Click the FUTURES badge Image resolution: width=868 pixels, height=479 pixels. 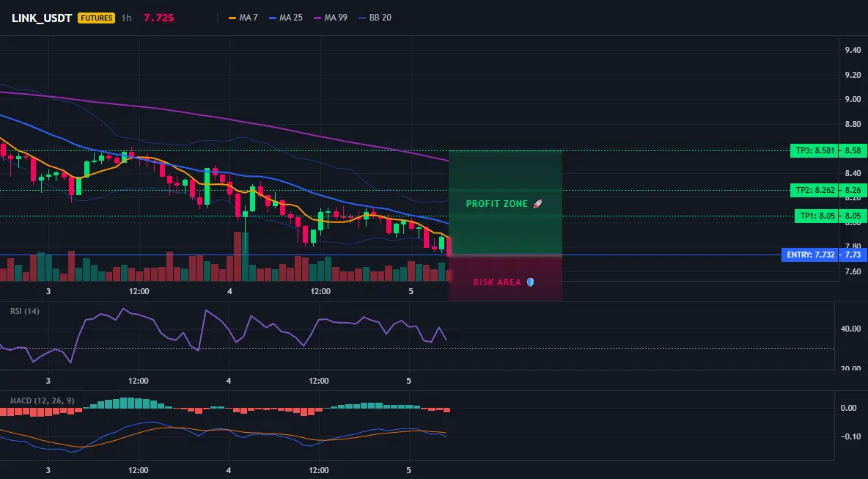96,18
